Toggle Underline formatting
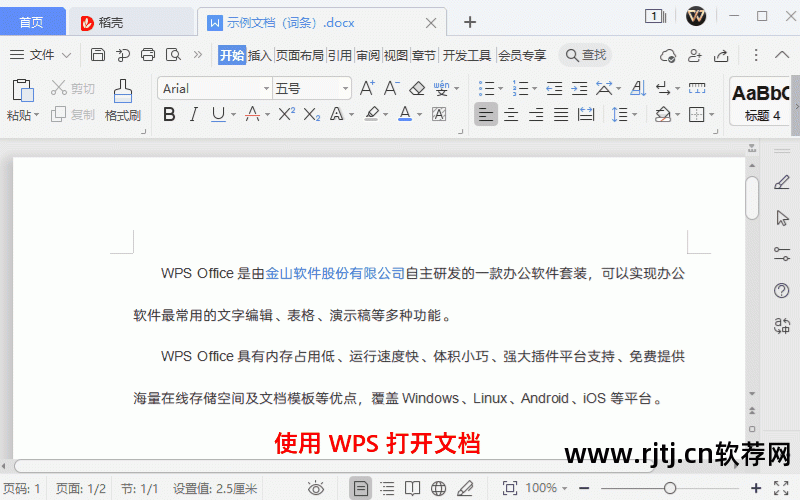The height and width of the screenshot is (500, 800). click(218, 114)
